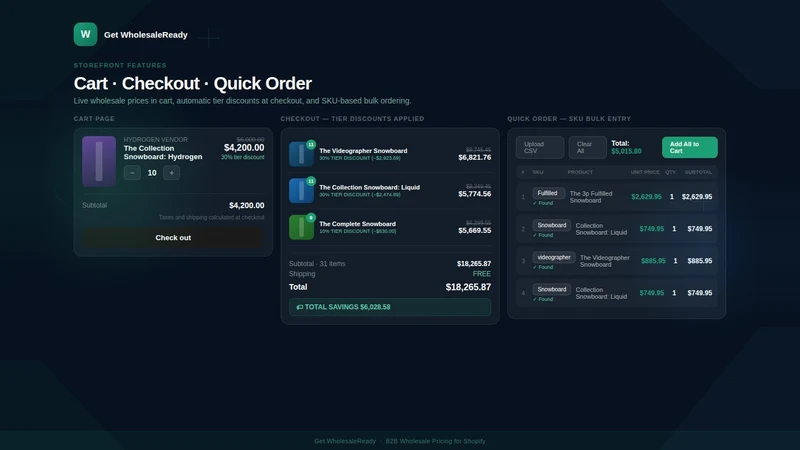Click the Snowboard SKU field in row 4
Screen dimensions: 800x450
click(x=552, y=290)
